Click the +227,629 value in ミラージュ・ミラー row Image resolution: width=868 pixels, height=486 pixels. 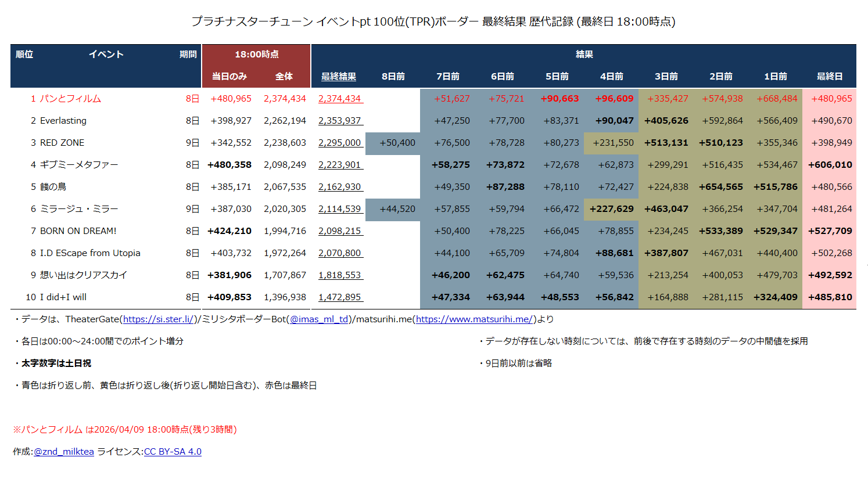click(612, 209)
